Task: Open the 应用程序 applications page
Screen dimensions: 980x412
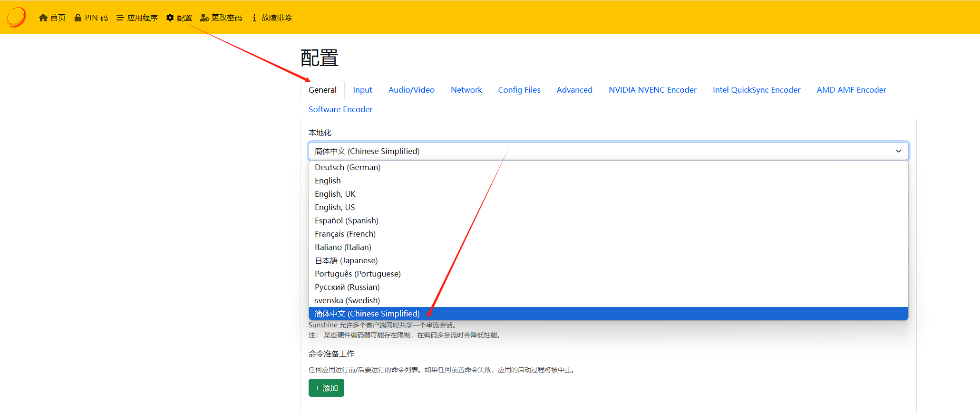Action: [137, 18]
